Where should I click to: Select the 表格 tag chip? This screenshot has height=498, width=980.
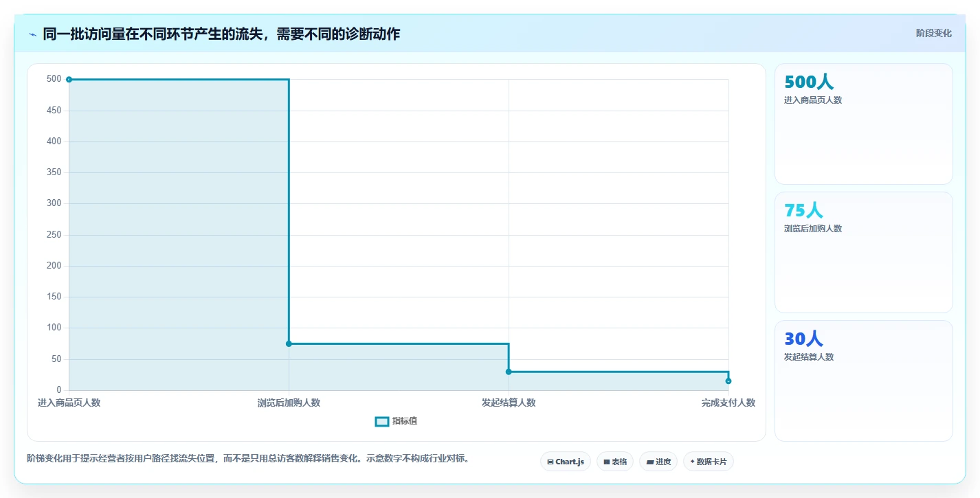[615, 462]
